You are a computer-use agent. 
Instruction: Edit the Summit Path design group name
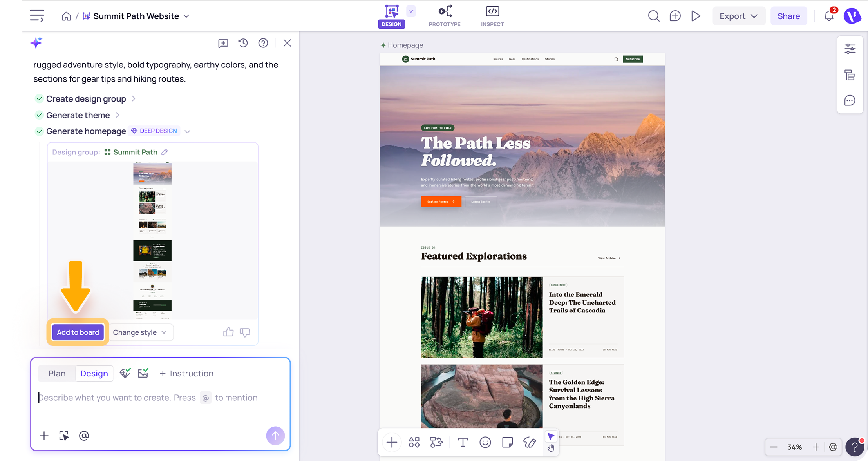coord(165,152)
